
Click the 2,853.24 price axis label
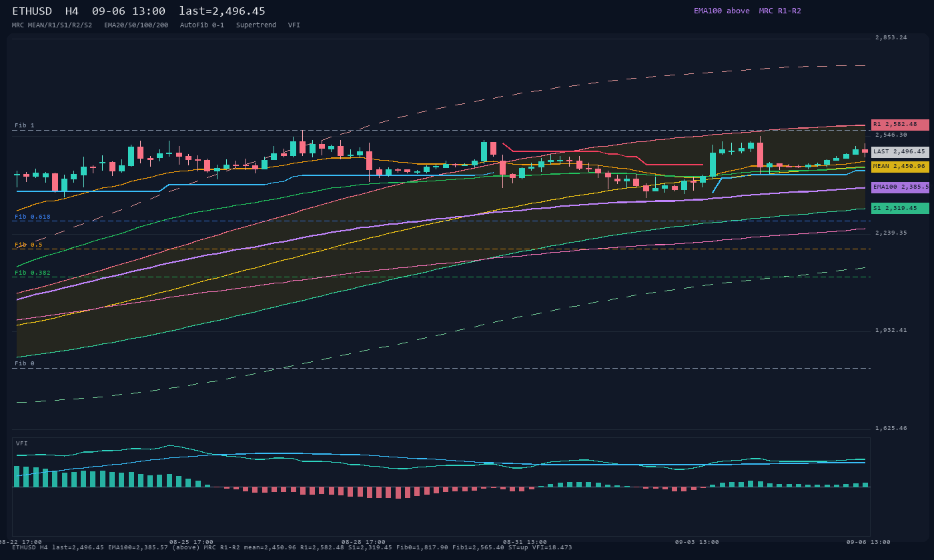(891, 37)
